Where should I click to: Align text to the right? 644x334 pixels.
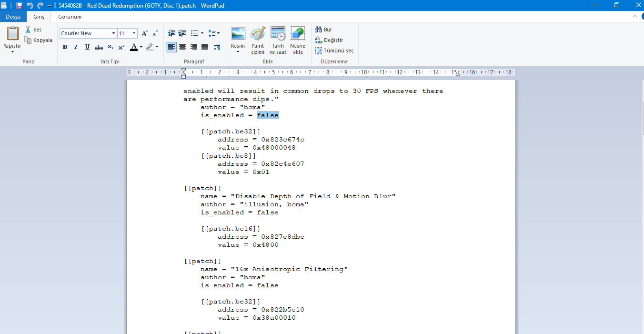click(x=194, y=47)
